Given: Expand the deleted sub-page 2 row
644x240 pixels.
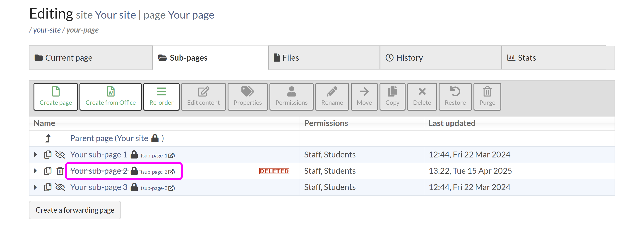Looking at the screenshot, I should [36, 171].
